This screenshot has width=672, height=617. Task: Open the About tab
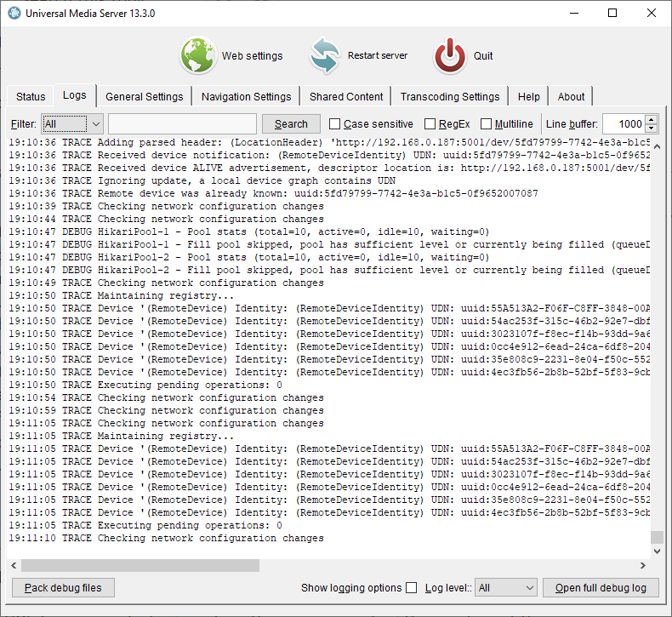pyautogui.click(x=571, y=96)
